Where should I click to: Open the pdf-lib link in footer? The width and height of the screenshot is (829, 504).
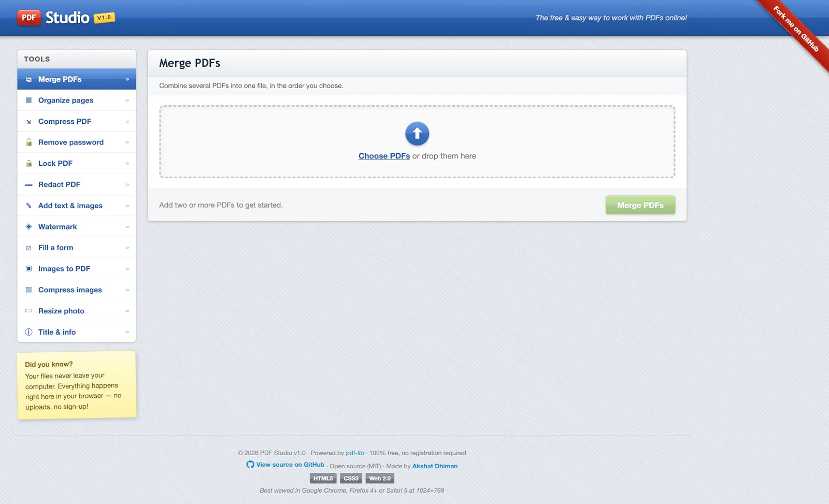coord(355,453)
